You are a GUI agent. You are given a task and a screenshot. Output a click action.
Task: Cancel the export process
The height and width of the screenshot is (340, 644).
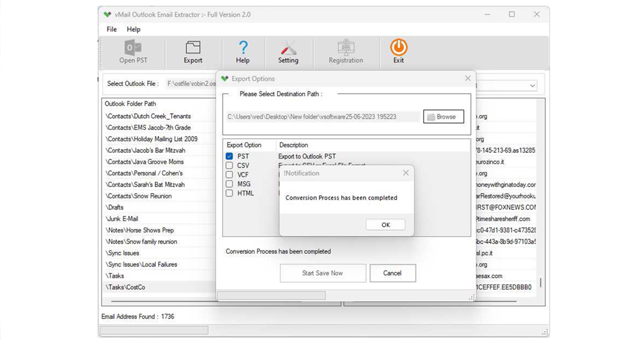pyautogui.click(x=393, y=273)
